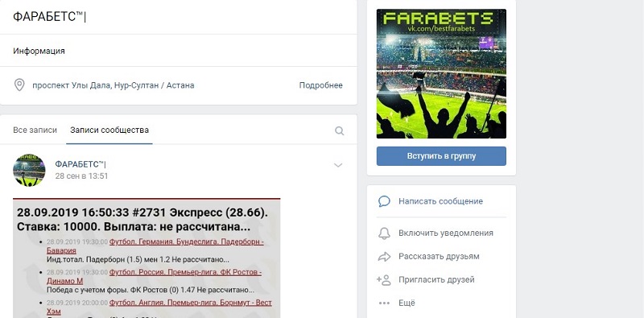
Task: Select the Записи сообщества tab
Action: (x=109, y=130)
